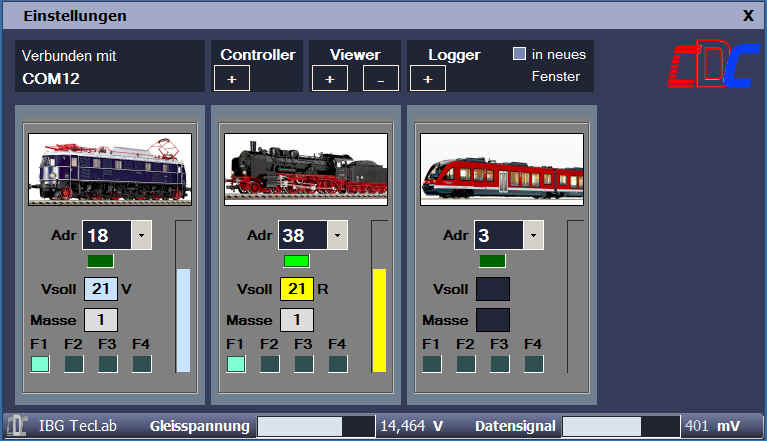Viewport: 767px width, 441px height.
Task: Click the Gleisspannung level bar
Action: tap(316, 426)
